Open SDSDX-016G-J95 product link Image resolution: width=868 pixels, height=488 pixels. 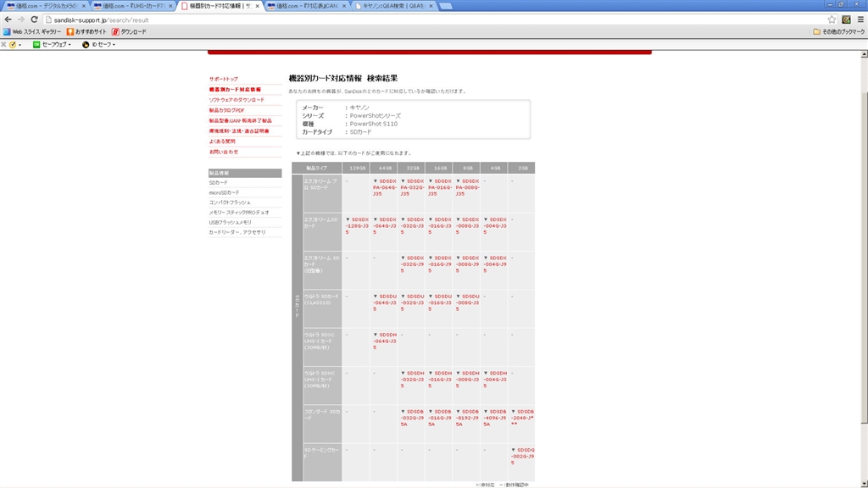pos(440,264)
